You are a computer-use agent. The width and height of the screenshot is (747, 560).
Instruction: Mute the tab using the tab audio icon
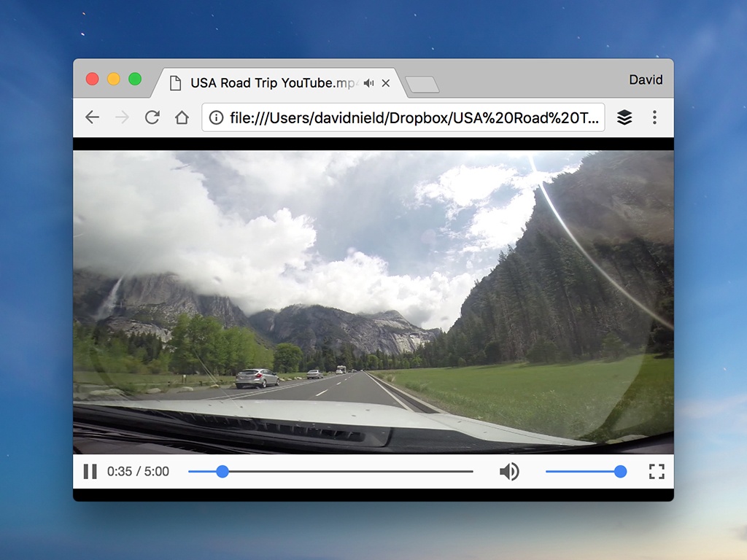[x=369, y=83]
